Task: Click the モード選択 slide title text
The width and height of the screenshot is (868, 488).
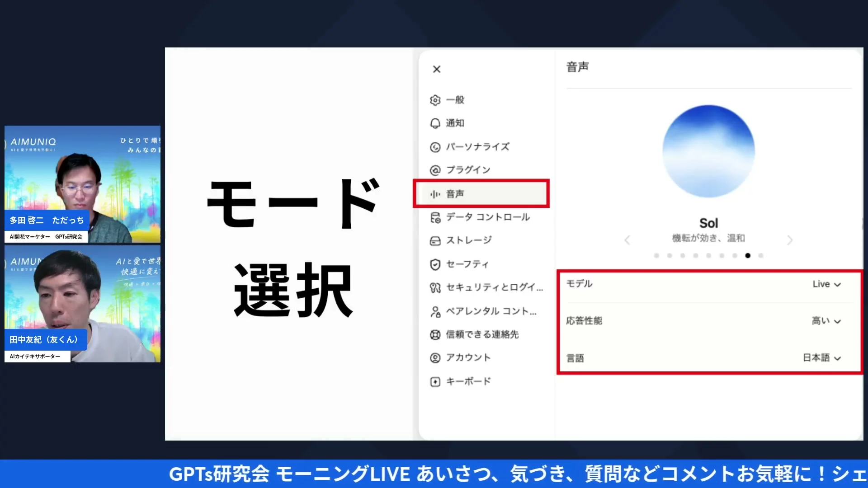Action: [293, 248]
